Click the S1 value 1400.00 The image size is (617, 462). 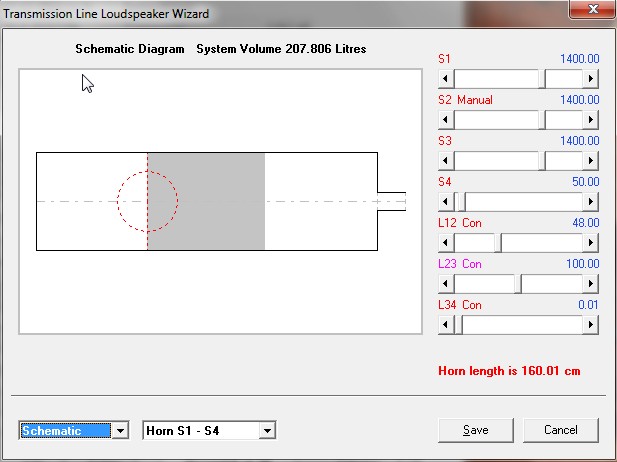pos(580,59)
